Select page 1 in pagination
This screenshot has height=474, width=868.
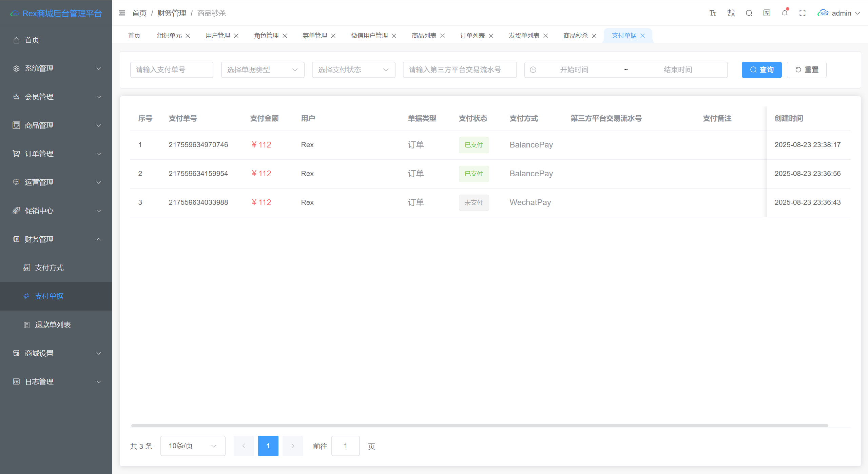click(268, 446)
